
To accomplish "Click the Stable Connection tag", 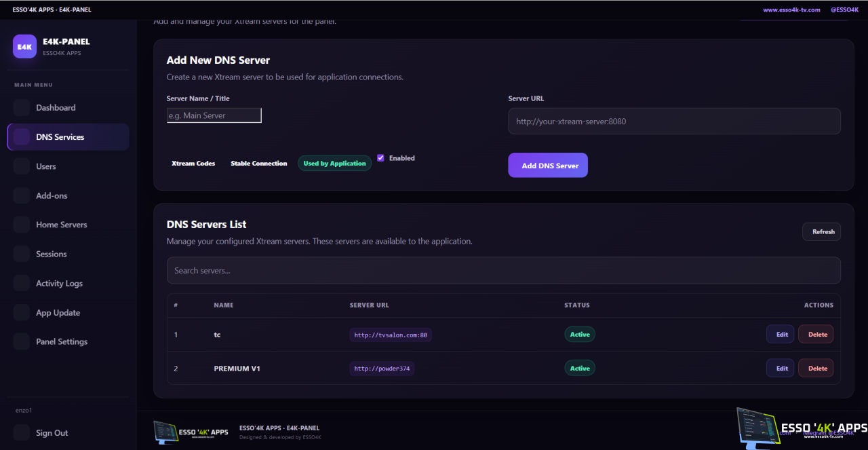I will coord(259,164).
